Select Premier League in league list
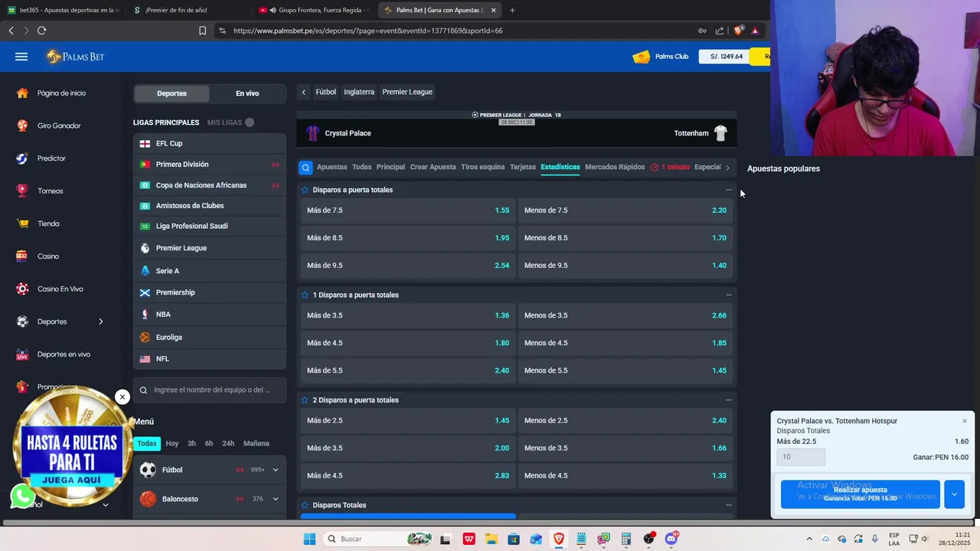 [x=209, y=248]
